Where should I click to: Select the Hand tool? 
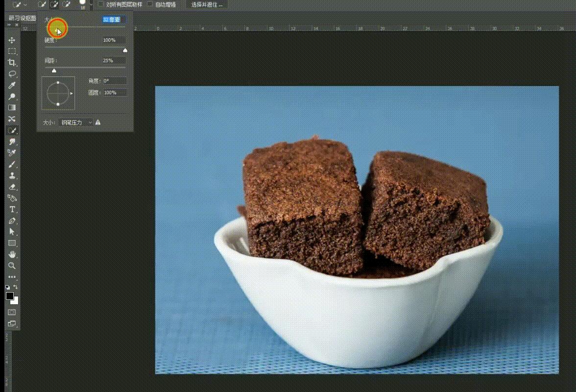point(12,254)
